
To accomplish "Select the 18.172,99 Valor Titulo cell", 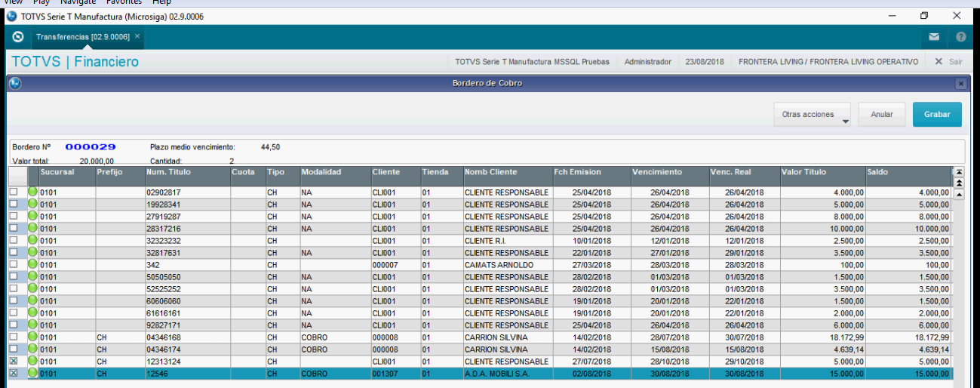I will point(822,337).
